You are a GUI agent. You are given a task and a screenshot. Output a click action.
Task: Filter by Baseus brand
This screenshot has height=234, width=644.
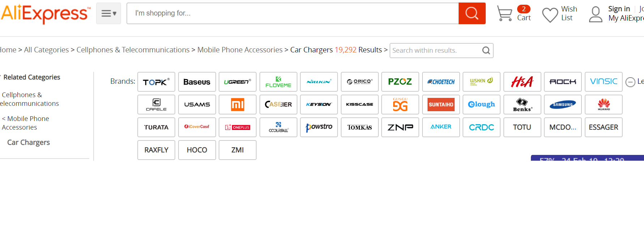point(197,82)
